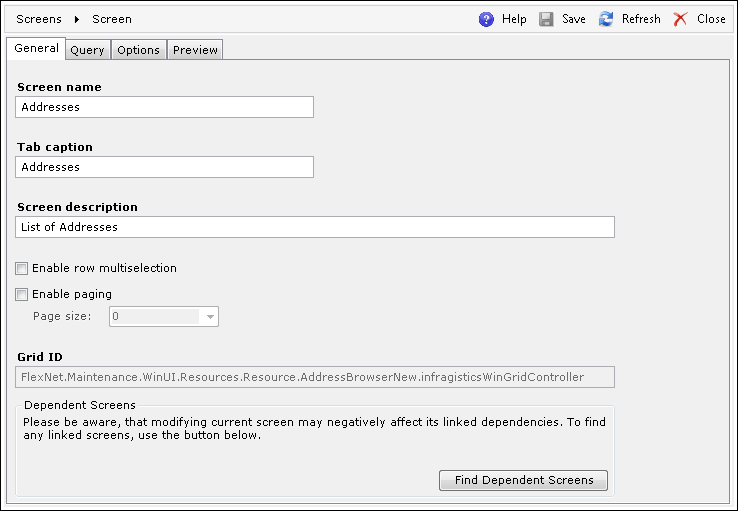Toggle the Enable paging checkbox
Image resolution: width=738 pixels, height=511 pixels.
[x=22, y=295]
